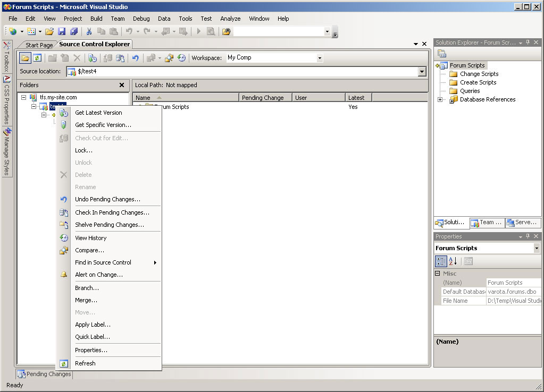Sort by the Name column header
This screenshot has height=392, width=544.
186,98
